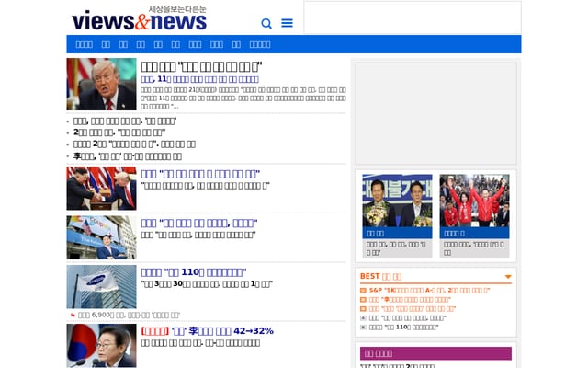Open the orange BEST item containing "李"
Screen dimensions: 588x368
pos(410,300)
